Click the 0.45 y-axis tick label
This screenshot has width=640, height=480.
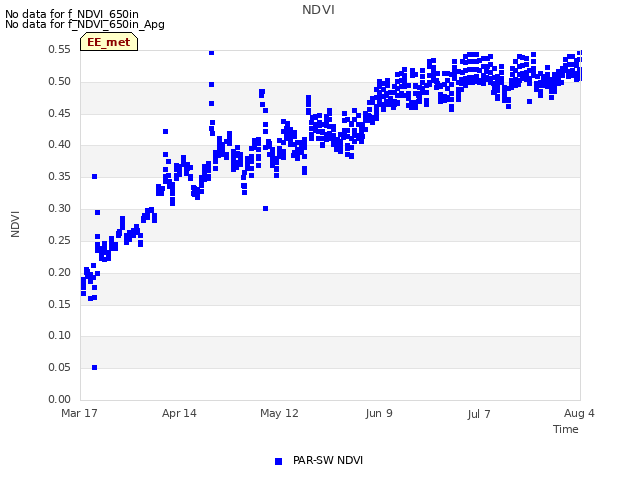click(x=59, y=113)
